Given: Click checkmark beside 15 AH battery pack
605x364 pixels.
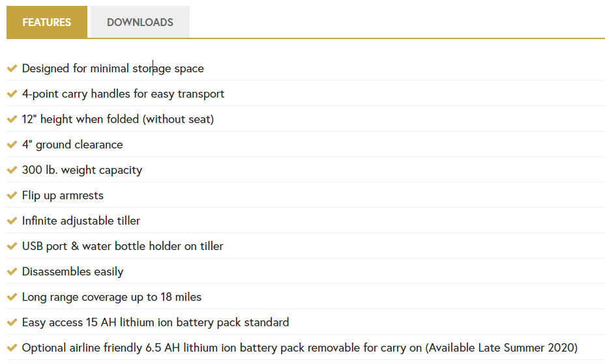Looking at the screenshot, I should [12, 322].
